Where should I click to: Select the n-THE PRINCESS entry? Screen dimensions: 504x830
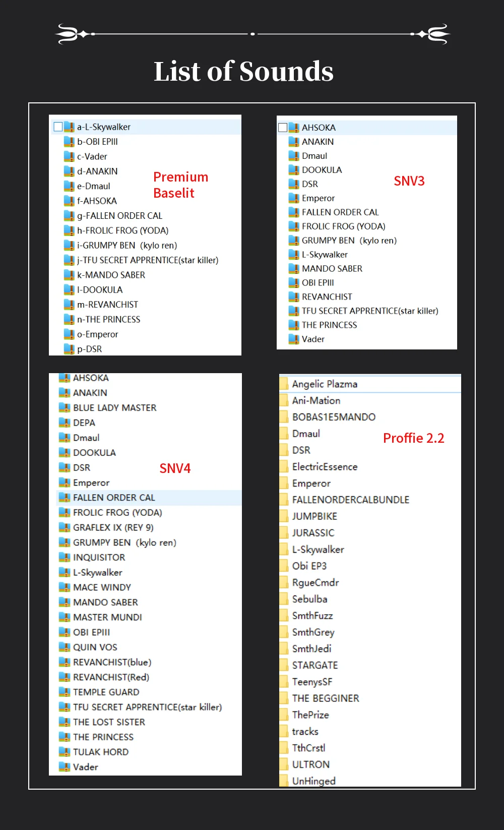[108, 319]
